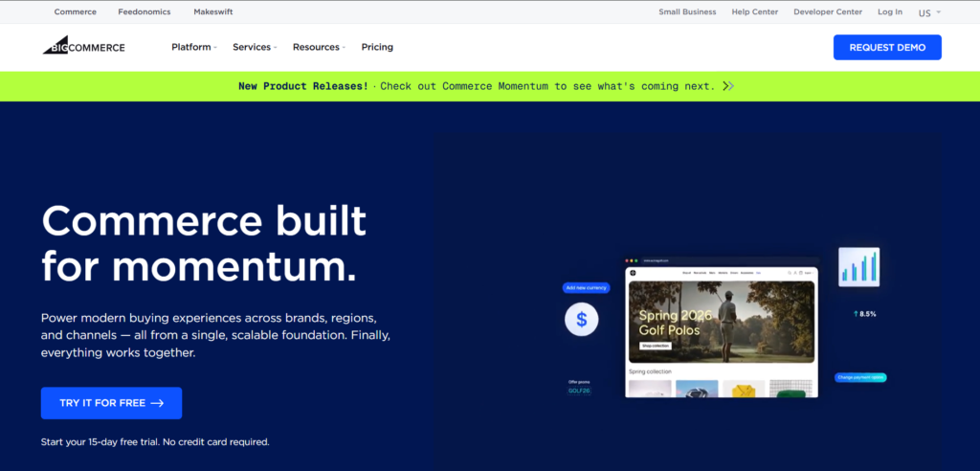Image resolution: width=980 pixels, height=471 pixels.
Task: Click the bar chart graphic icon
Action: click(x=858, y=267)
